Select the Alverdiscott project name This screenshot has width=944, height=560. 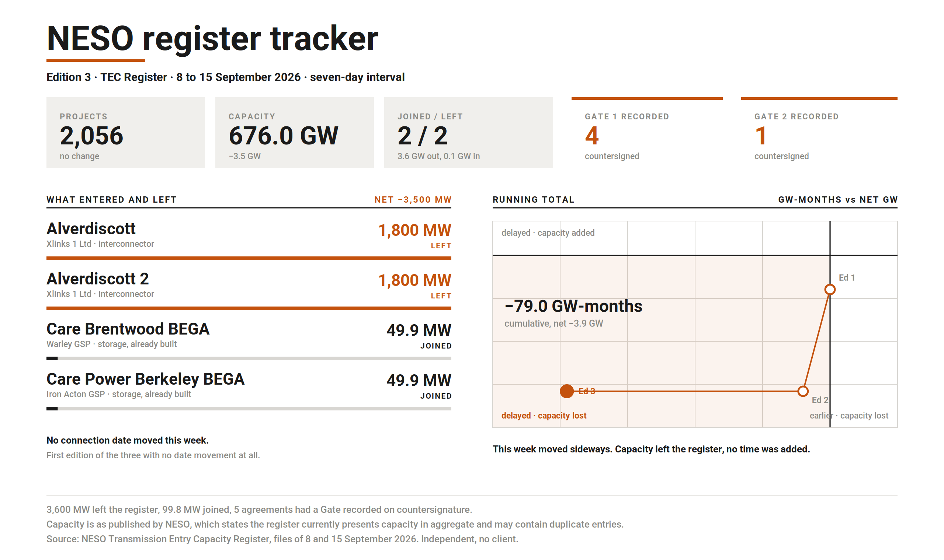click(x=91, y=229)
